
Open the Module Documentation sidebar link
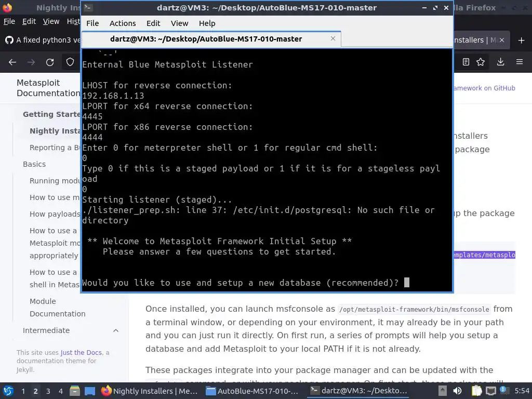tap(57, 308)
